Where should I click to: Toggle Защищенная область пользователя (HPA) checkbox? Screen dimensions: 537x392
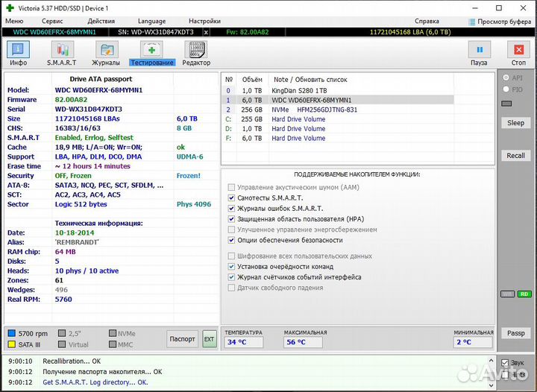pos(231,219)
